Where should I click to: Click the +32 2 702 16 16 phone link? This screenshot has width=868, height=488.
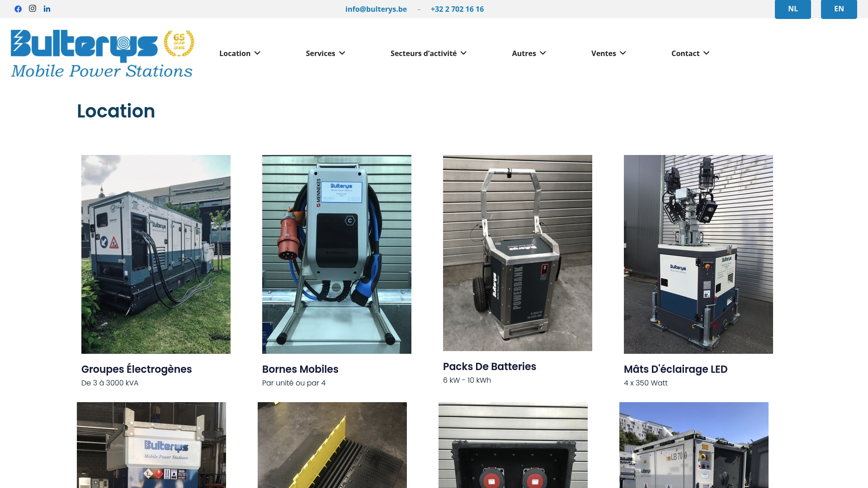click(457, 9)
